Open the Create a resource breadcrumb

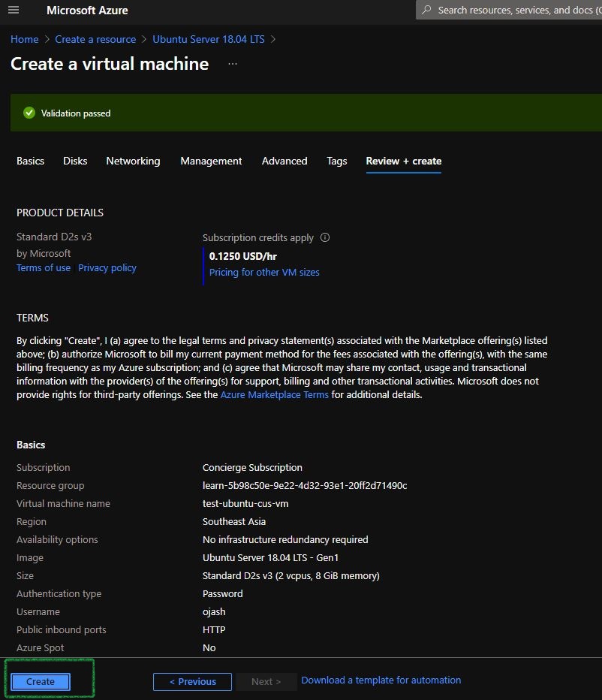pyautogui.click(x=95, y=39)
